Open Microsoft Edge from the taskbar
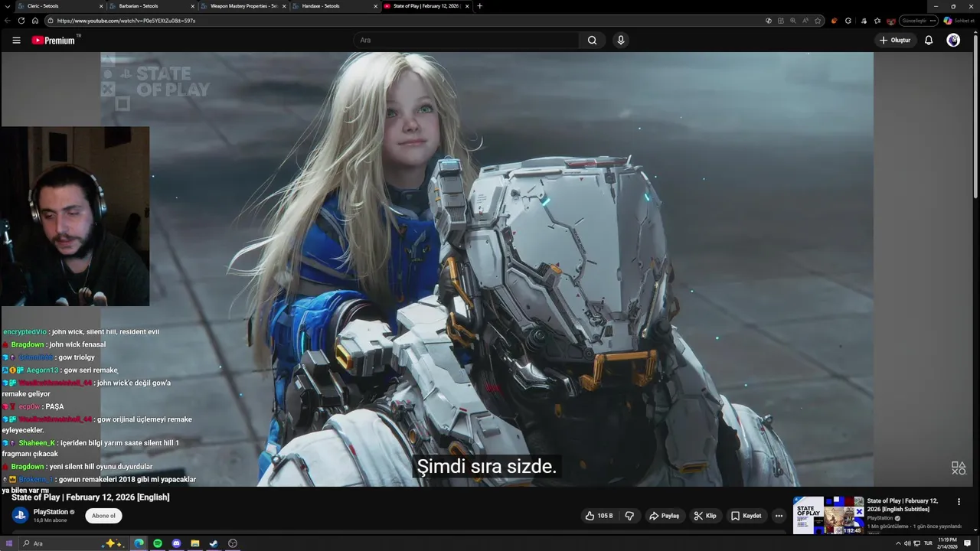This screenshot has height=551, width=980. pos(139,543)
